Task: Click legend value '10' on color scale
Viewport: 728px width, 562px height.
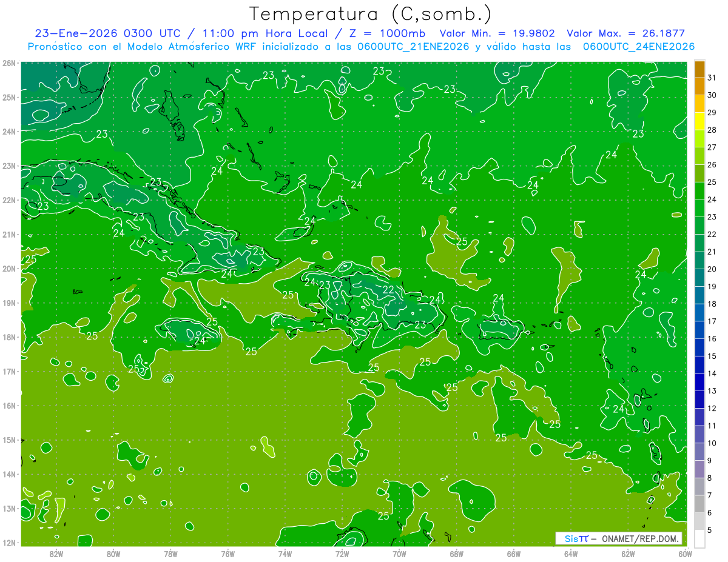Action: (712, 443)
